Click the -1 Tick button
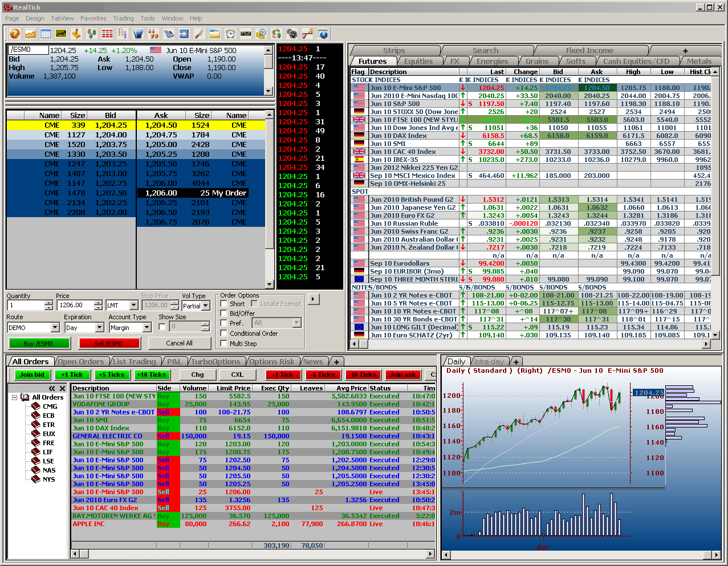 (283, 374)
